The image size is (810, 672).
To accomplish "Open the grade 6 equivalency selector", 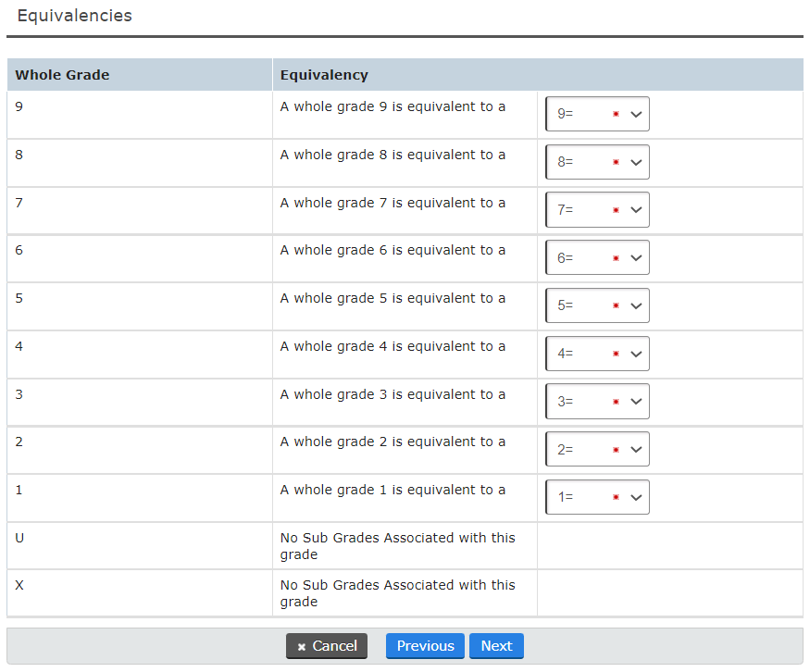I will point(596,257).
